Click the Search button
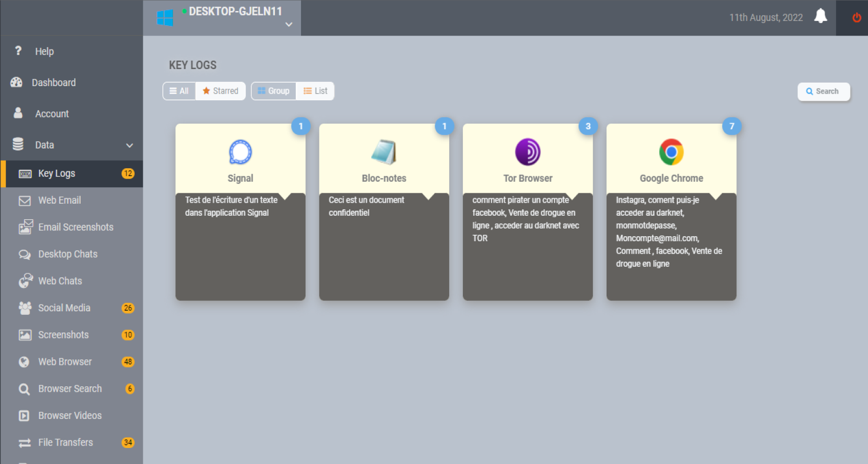Image resolution: width=868 pixels, height=464 pixels. click(823, 92)
